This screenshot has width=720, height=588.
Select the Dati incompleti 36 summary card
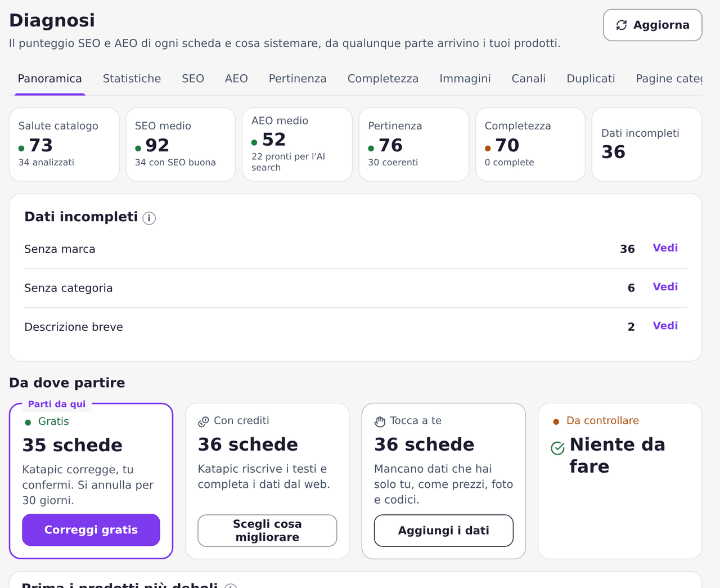647,145
